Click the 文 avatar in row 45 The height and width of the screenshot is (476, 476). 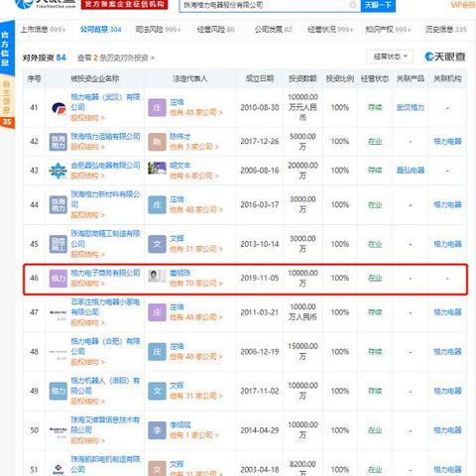coord(157,244)
